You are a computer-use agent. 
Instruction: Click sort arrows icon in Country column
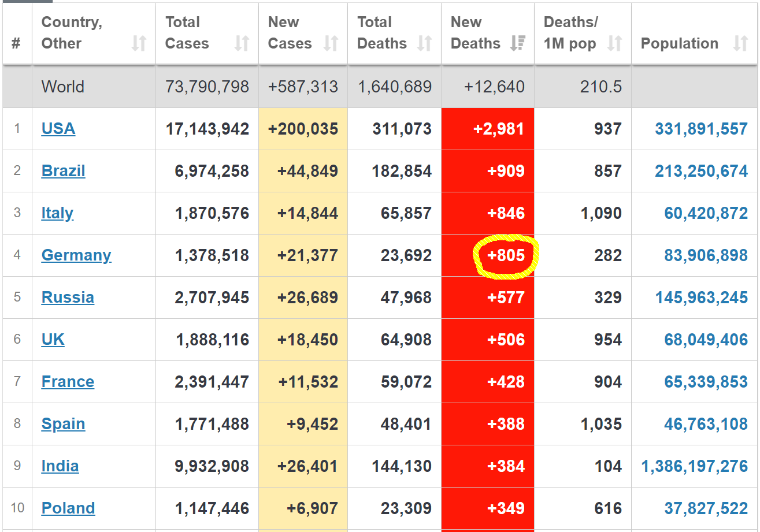click(x=139, y=43)
